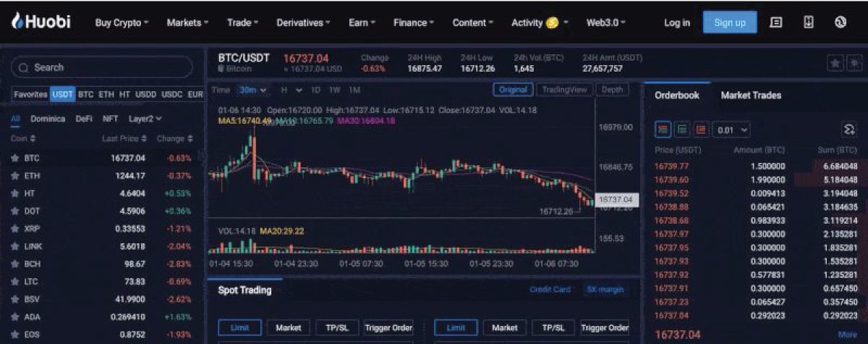Click the coin Search field
This screenshot has height=344, width=868.
[102, 67]
